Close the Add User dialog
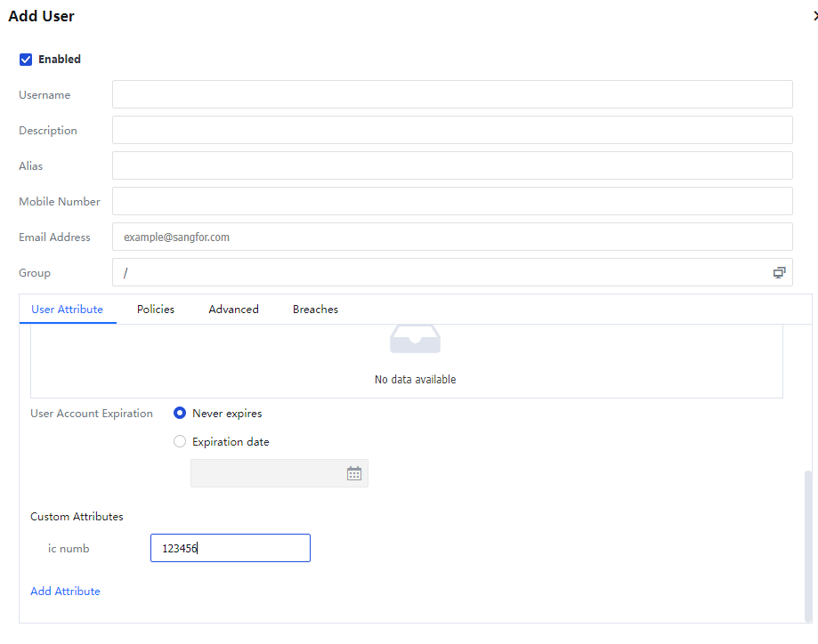This screenshot has height=644, width=818. point(814,16)
